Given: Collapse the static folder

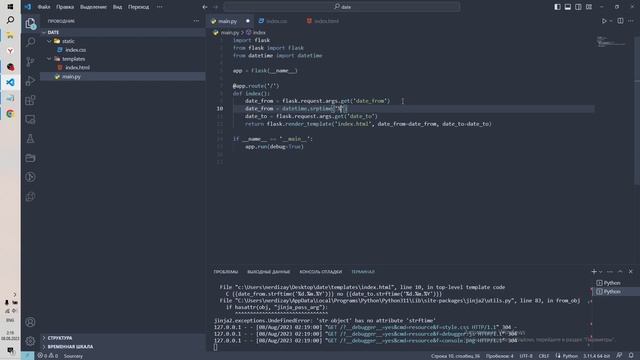Looking at the screenshot, I should pyautogui.click(x=122, y=41).
